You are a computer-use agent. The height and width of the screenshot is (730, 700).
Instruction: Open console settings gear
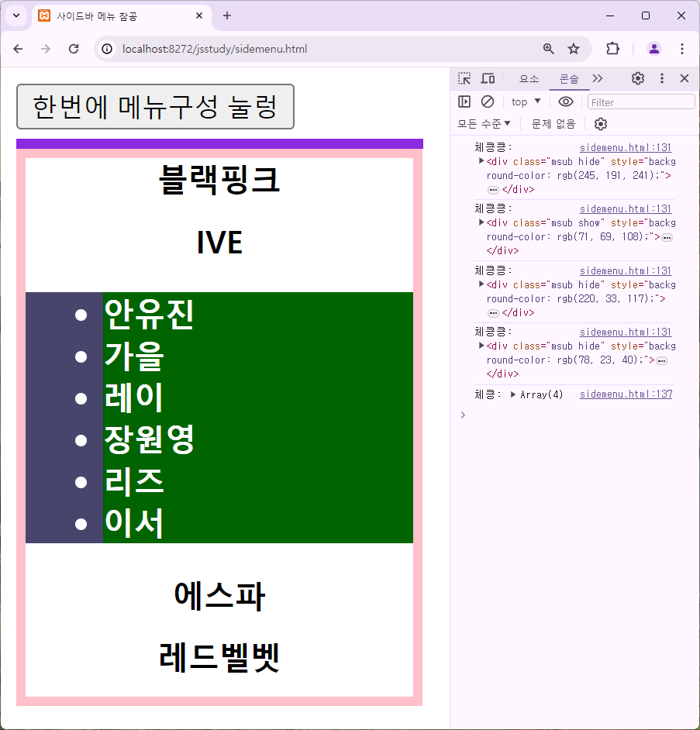(600, 124)
